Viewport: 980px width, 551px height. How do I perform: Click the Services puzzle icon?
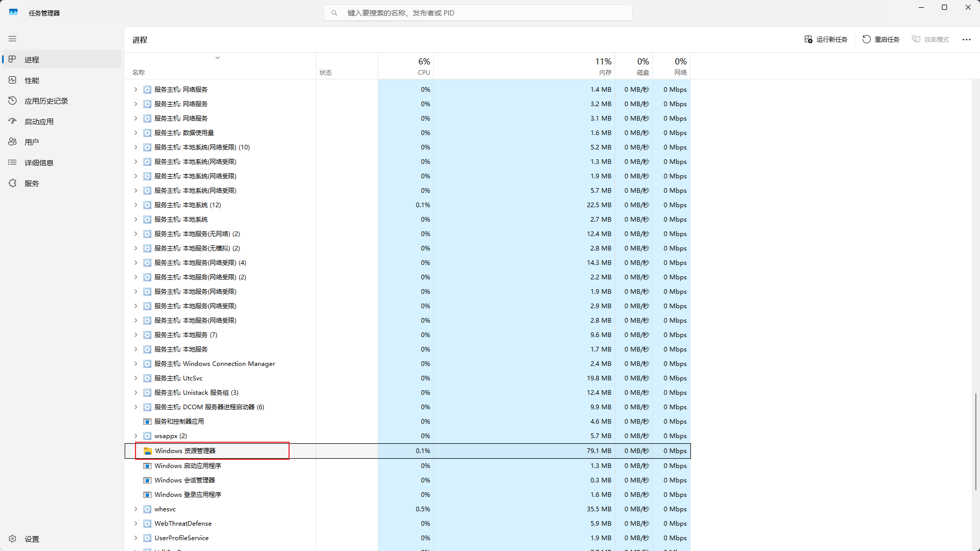(x=13, y=183)
